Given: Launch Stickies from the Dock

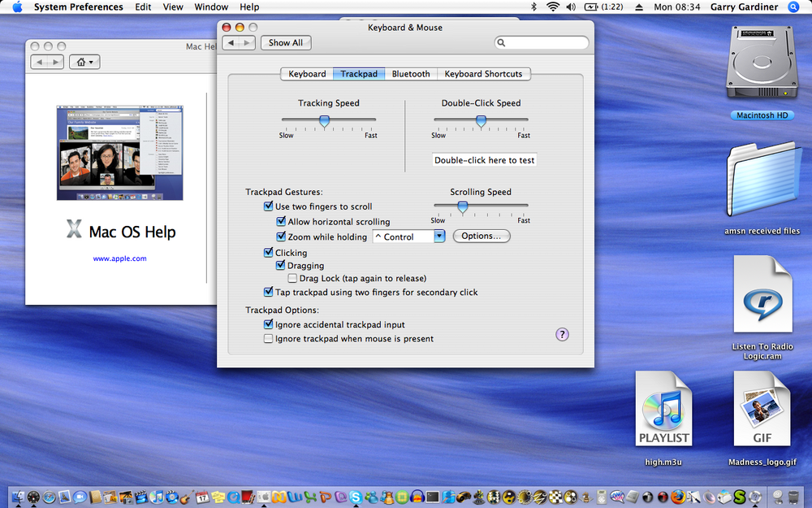Looking at the screenshot, I should [x=218, y=497].
